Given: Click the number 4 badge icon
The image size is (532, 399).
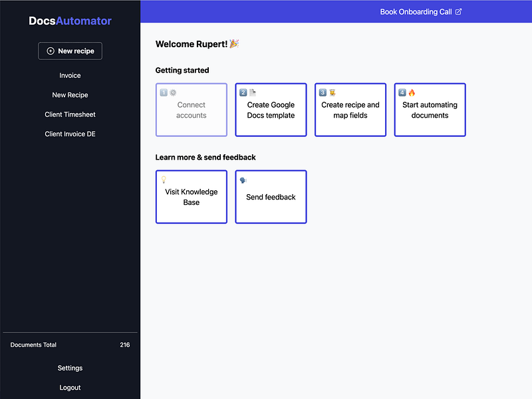Looking at the screenshot, I should click(402, 92).
